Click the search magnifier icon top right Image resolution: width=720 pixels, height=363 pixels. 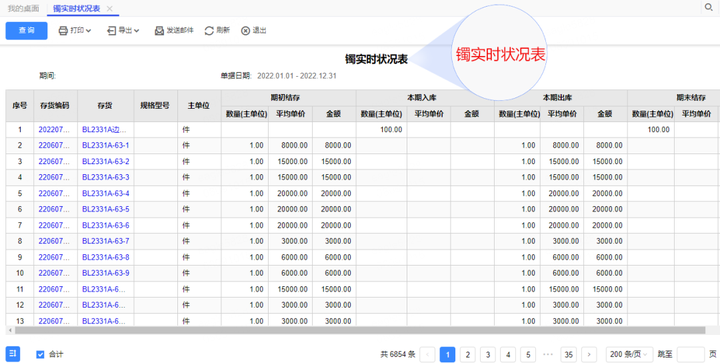[x=709, y=7]
